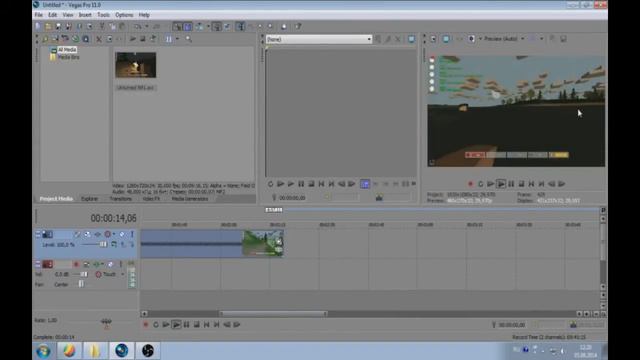640x360 pixels.
Task: Select the video thumbnail in Project Media
Action: pyautogui.click(x=136, y=65)
